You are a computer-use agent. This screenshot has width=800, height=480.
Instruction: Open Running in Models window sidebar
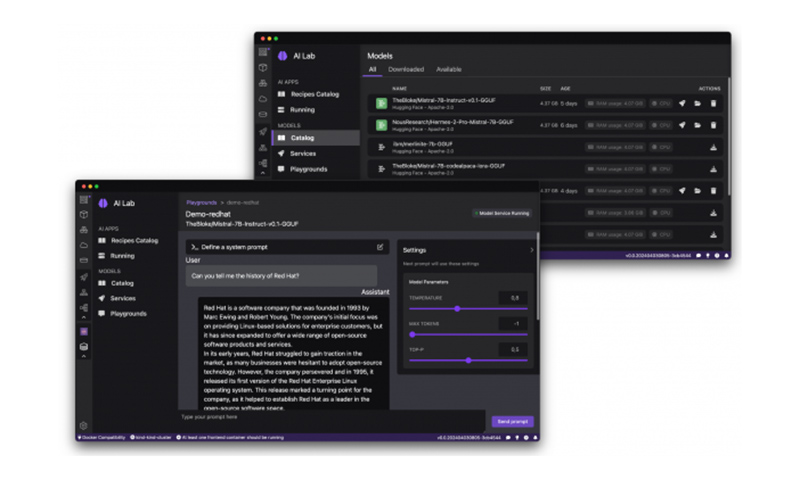point(302,110)
